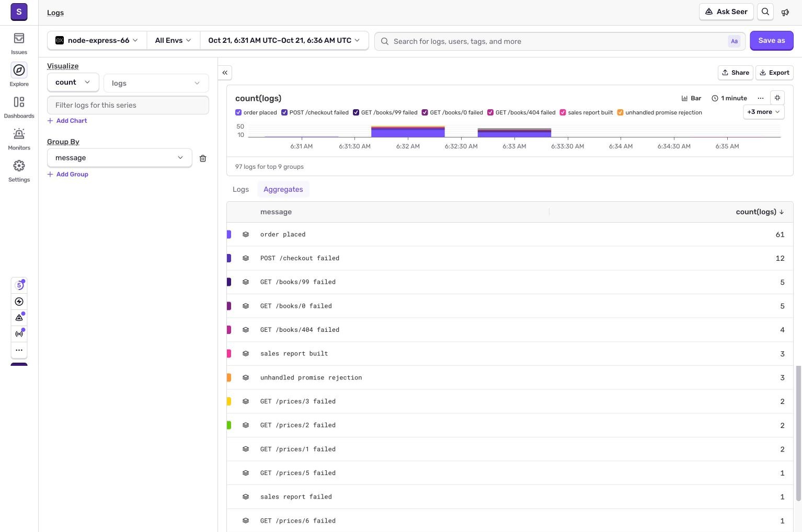Click the megaphone announcements icon
Viewport: 802px width, 532px height.
click(x=785, y=12)
